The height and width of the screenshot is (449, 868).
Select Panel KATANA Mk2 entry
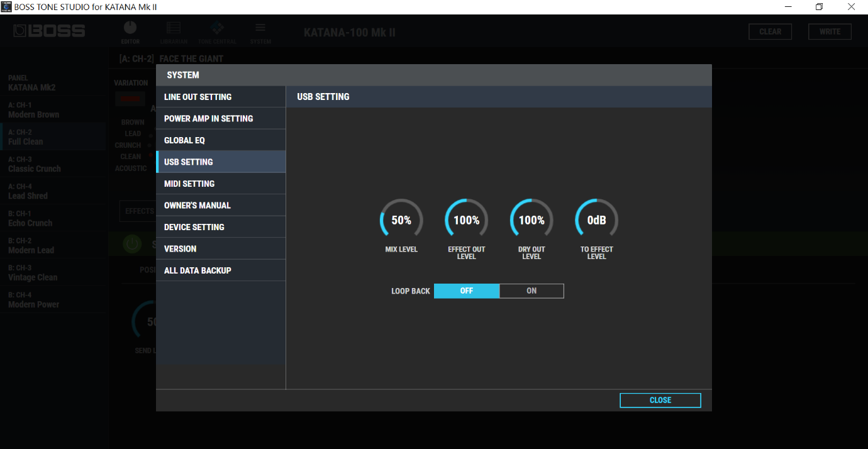coord(53,83)
